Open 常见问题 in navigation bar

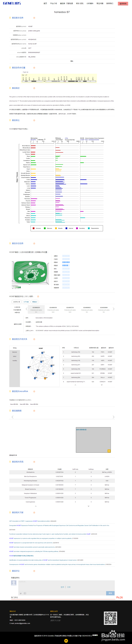pyautogui.click(x=100, y=3)
